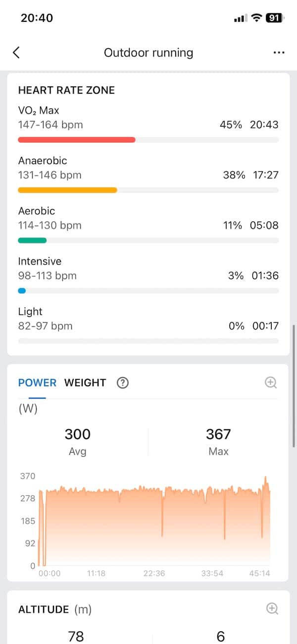Tap the empty Light zone bar

pyautogui.click(x=148, y=341)
